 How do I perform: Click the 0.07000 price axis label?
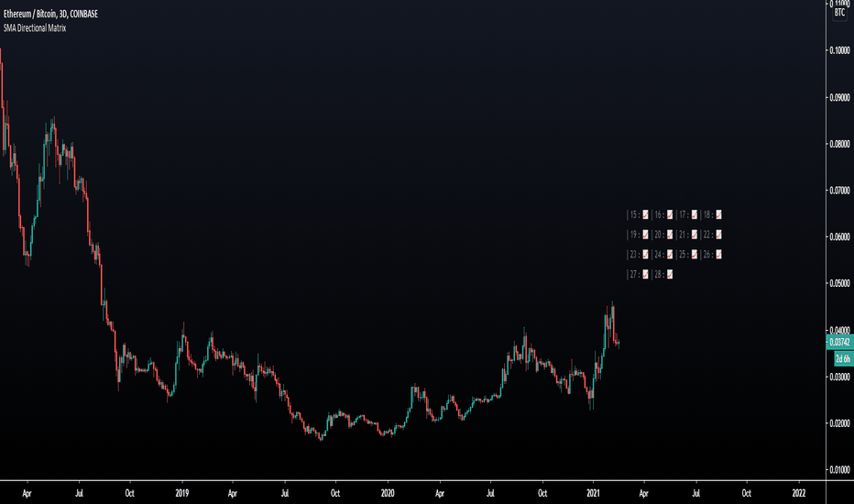click(x=839, y=191)
